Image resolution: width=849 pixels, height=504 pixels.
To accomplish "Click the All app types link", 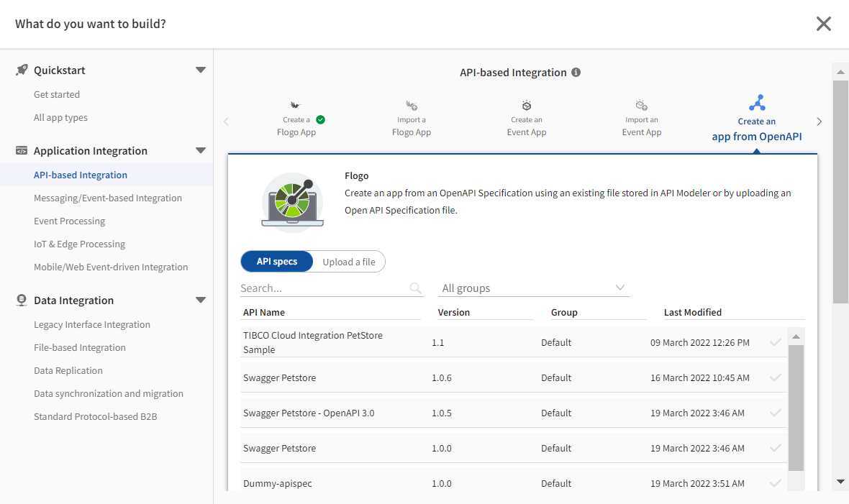I will pyautogui.click(x=60, y=117).
